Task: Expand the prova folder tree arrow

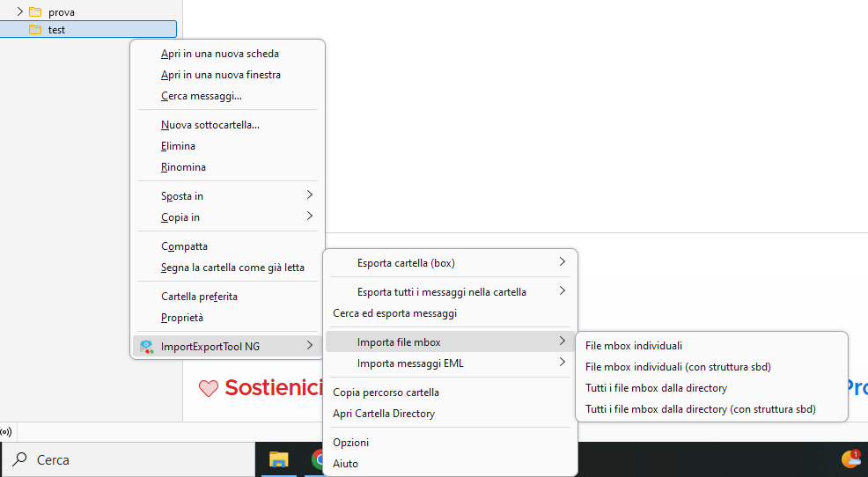Action: (x=20, y=11)
